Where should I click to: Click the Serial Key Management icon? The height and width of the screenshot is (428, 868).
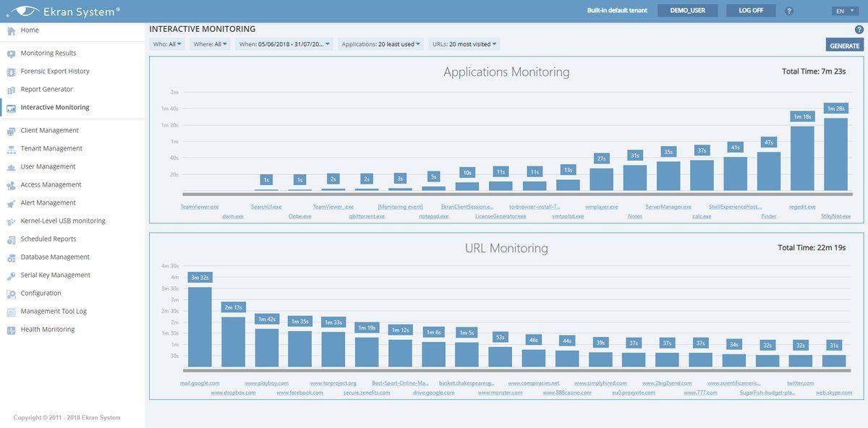pyautogui.click(x=11, y=275)
